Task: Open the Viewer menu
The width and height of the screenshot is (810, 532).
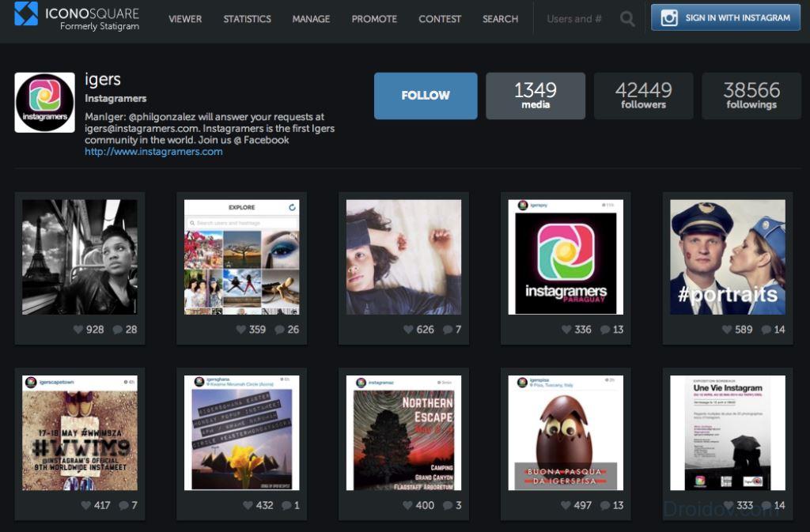Action: point(185,19)
